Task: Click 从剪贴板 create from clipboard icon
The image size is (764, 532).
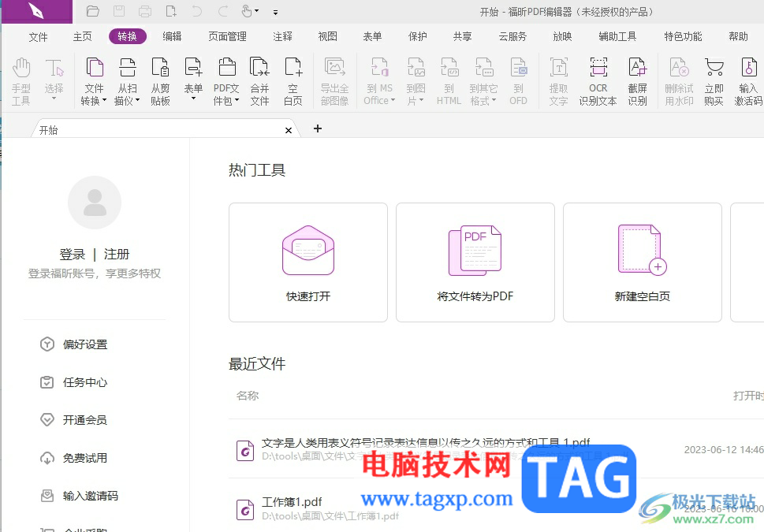Action: (160, 81)
